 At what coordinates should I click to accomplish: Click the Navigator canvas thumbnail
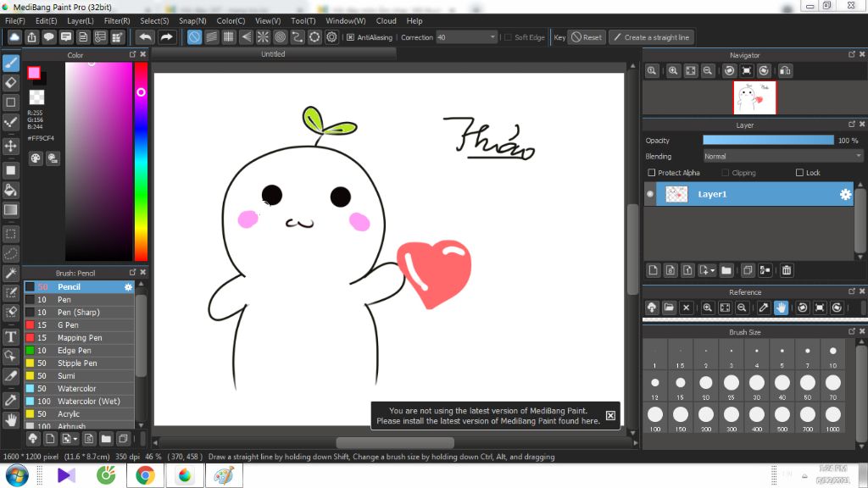754,97
